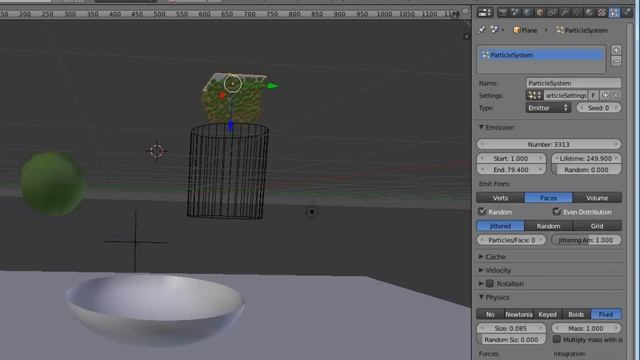640x360 pixels.
Task: Open the Scene properties tab
Action: click(515, 13)
